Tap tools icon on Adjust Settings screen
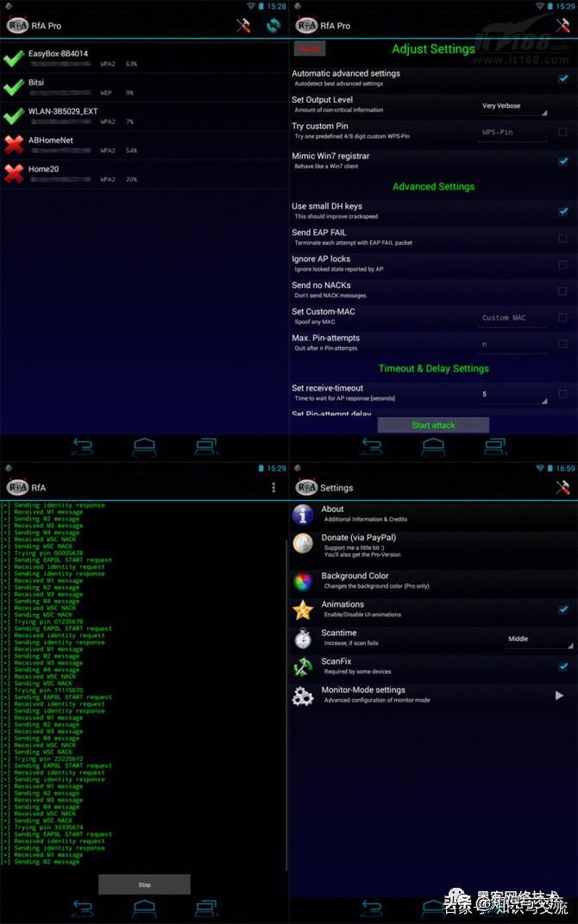Image resolution: width=578 pixels, height=924 pixels. click(x=563, y=25)
